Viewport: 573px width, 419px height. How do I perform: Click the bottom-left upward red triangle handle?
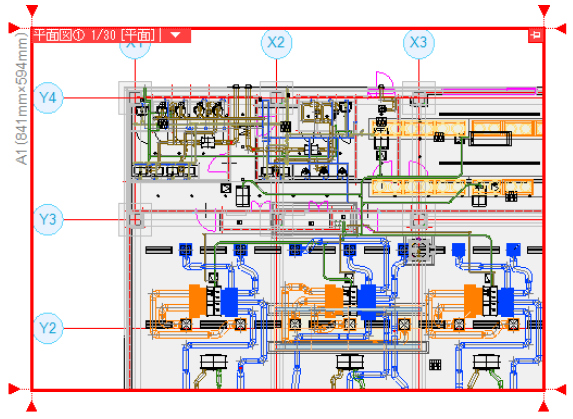coord(32,407)
